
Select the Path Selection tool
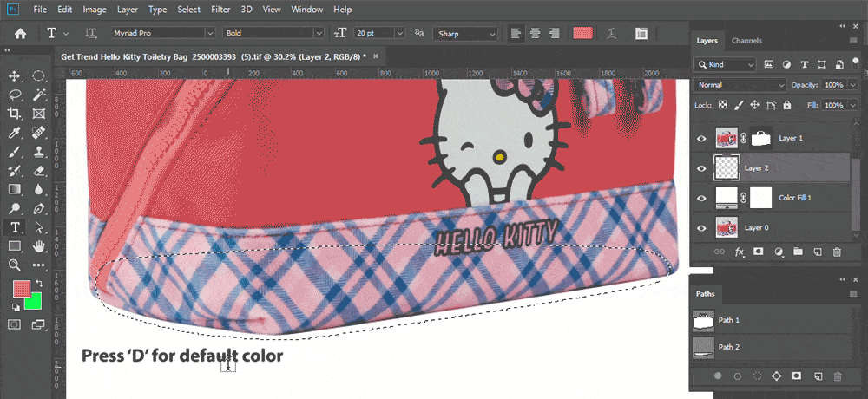tap(39, 227)
